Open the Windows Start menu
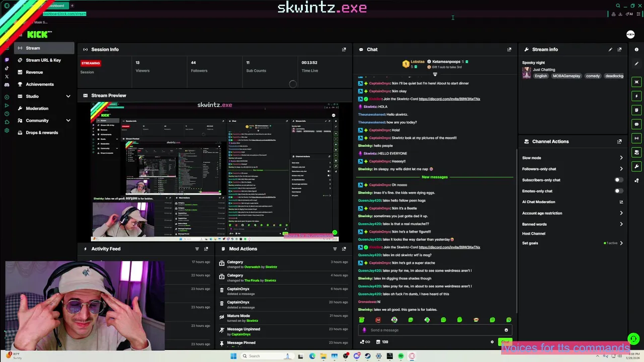 click(233, 356)
